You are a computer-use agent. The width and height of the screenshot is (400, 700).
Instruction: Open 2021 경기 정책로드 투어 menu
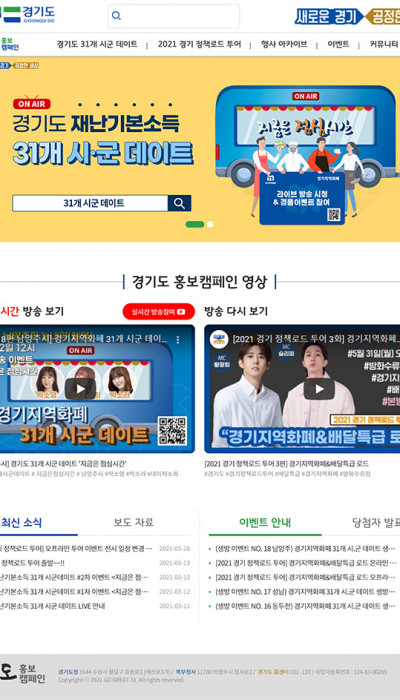click(x=199, y=44)
